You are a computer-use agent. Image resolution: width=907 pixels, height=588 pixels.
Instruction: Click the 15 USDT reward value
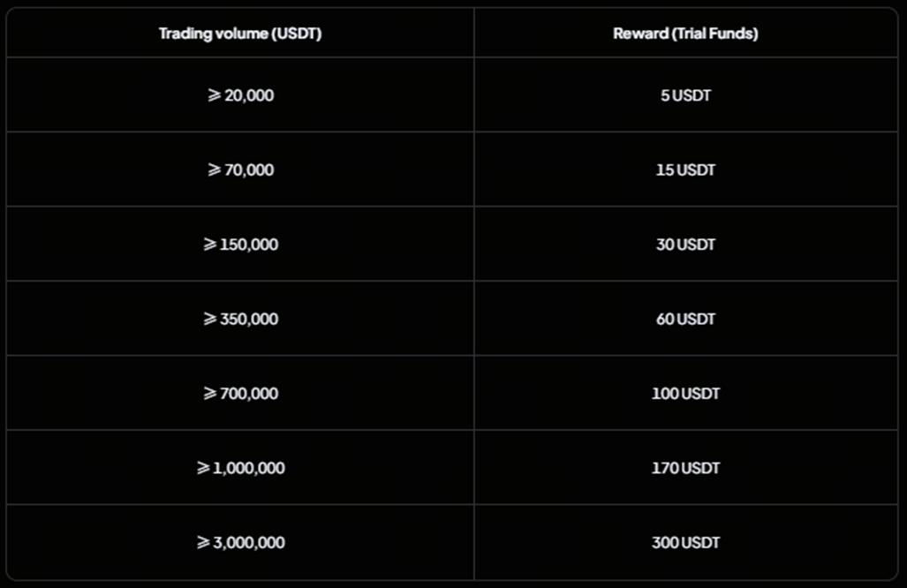tap(685, 170)
